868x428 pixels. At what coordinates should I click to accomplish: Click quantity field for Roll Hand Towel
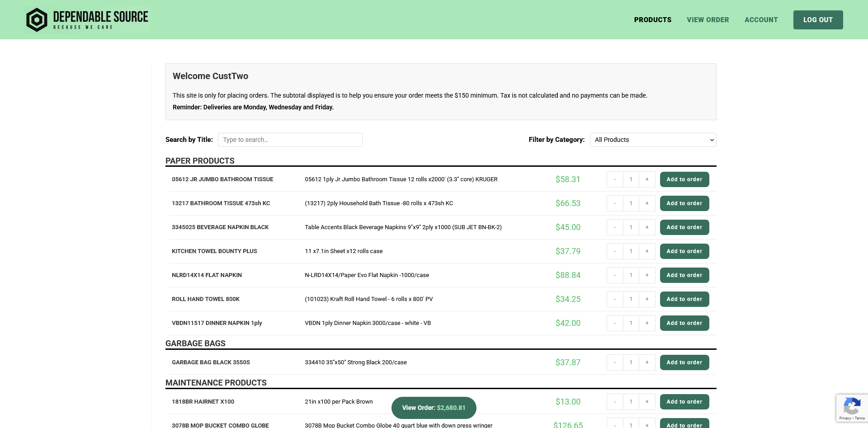pos(631,299)
